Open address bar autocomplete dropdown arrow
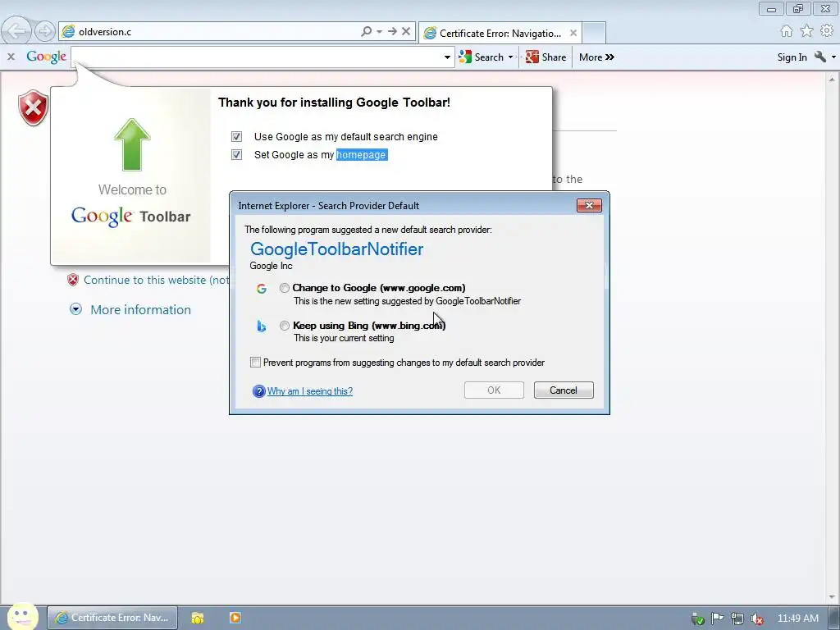 tap(379, 32)
